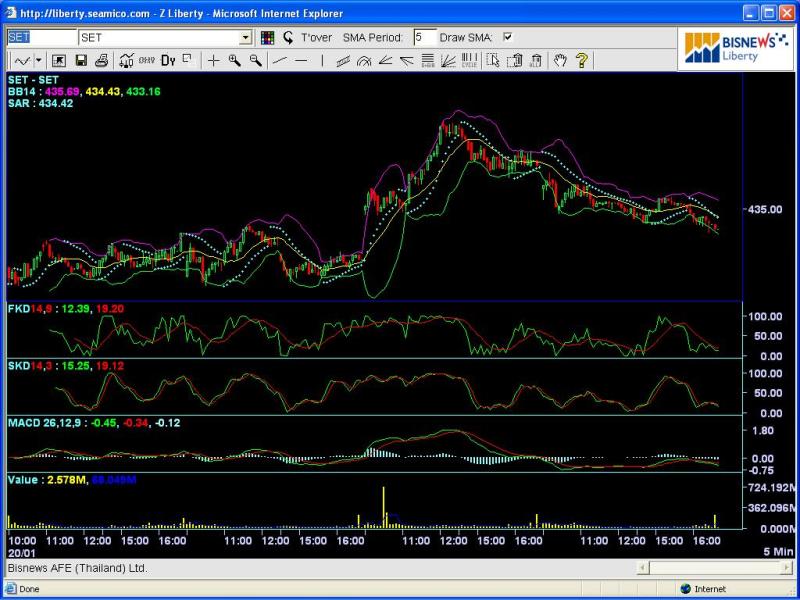Click the Dy period icon
Viewport: 800px width, 600px height.
[x=168, y=61]
